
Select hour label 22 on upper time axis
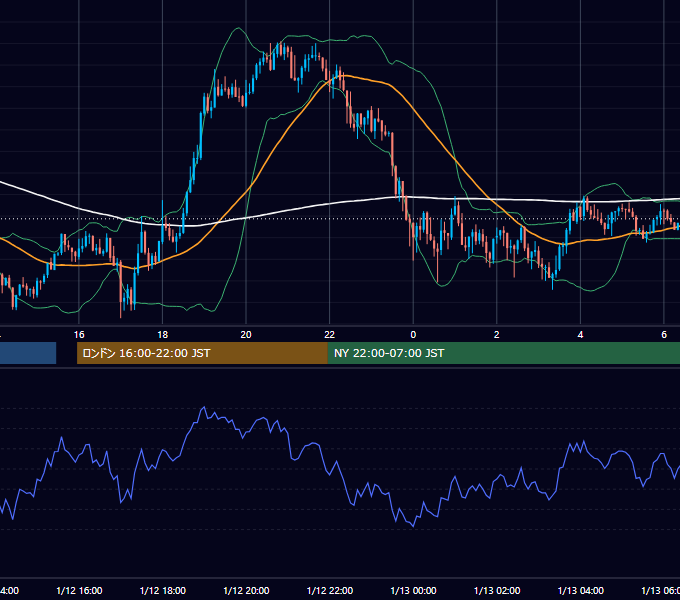[x=330, y=335]
